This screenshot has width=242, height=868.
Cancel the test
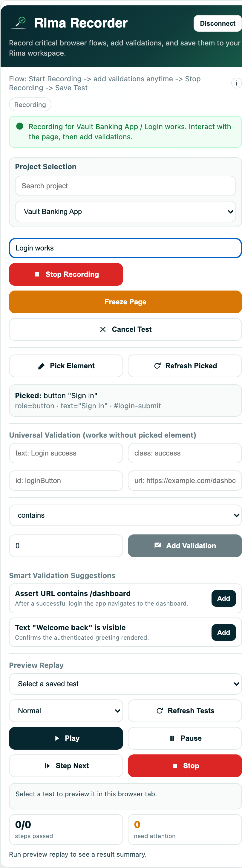(125, 329)
